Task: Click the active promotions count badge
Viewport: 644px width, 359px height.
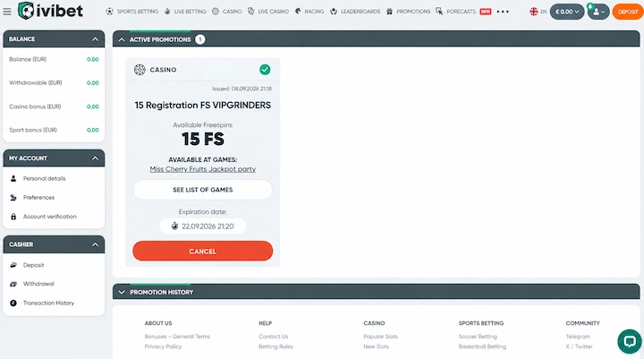Action: point(200,39)
